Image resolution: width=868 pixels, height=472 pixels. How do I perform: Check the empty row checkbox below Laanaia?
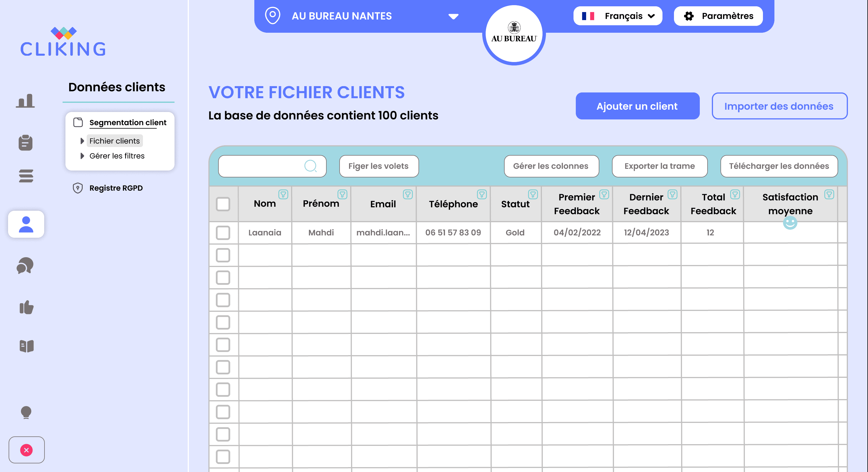click(223, 255)
